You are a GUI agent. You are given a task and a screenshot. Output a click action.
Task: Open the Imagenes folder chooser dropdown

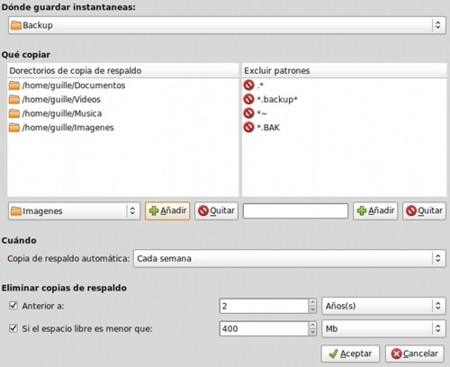tap(74, 211)
